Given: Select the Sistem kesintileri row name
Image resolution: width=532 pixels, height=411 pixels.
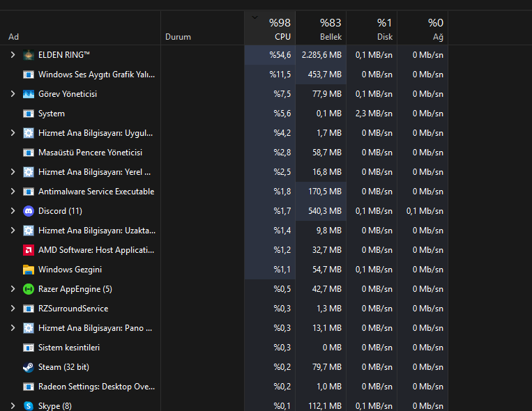Looking at the screenshot, I should 69,348.
